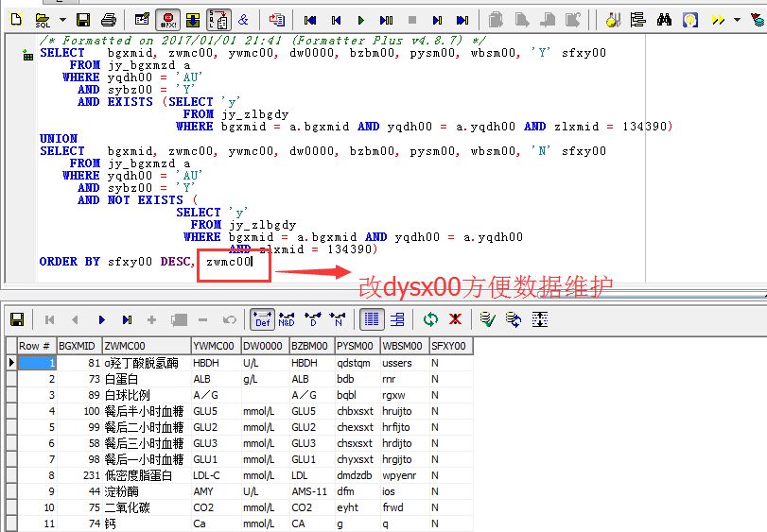This screenshot has width=767, height=532.
Task: Click the fit rows height icon
Action: (539, 320)
